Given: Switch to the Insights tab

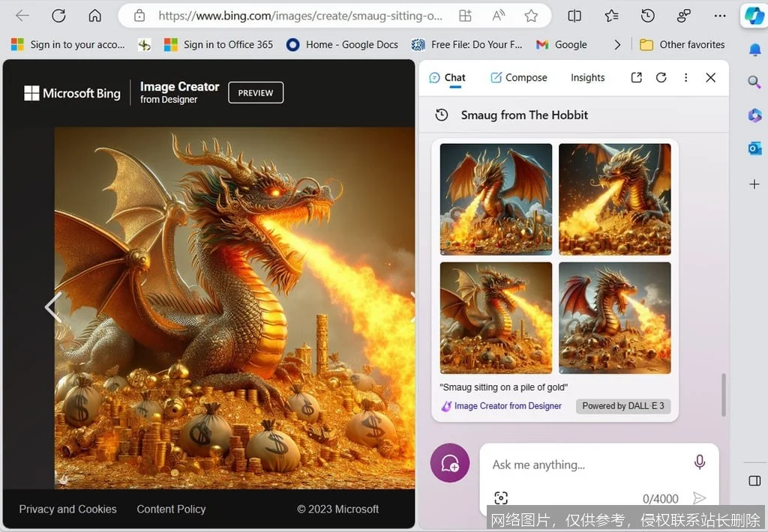Looking at the screenshot, I should 587,78.
